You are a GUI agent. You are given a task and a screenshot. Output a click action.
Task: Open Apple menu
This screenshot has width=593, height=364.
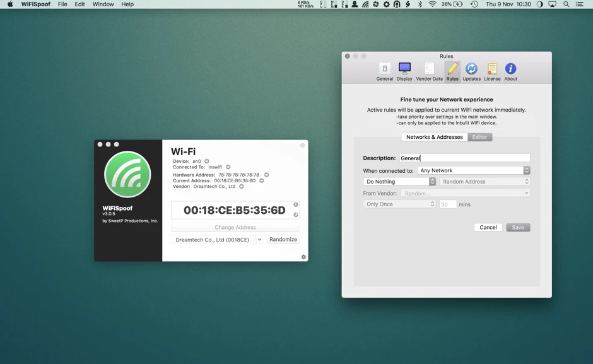(10, 4)
